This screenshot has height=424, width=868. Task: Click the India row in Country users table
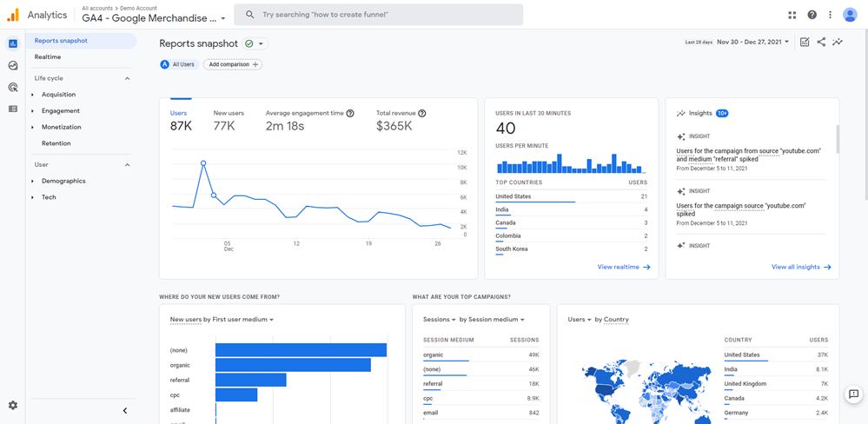click(x=776, y=369)
